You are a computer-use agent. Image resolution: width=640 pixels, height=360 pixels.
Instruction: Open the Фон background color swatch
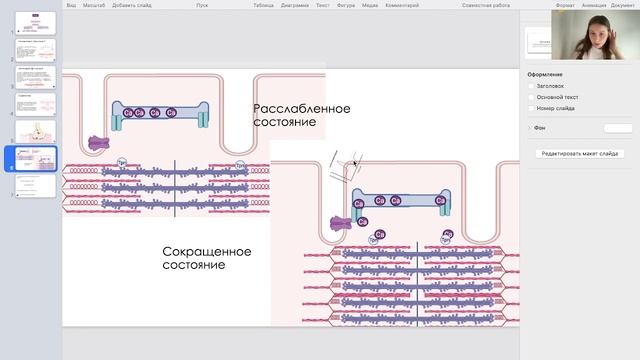click(618, 128)
